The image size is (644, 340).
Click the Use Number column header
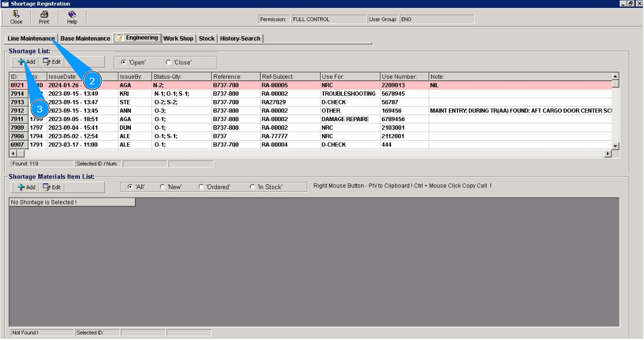(x=404, y=77)
